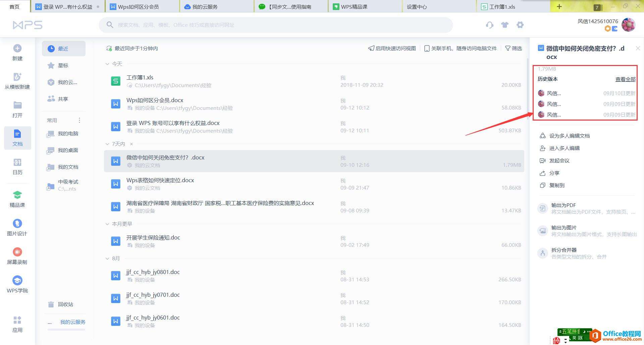Click the sync status icon 最近同步于1分钟内
This screenshot has height=345, width=644.
109,49
